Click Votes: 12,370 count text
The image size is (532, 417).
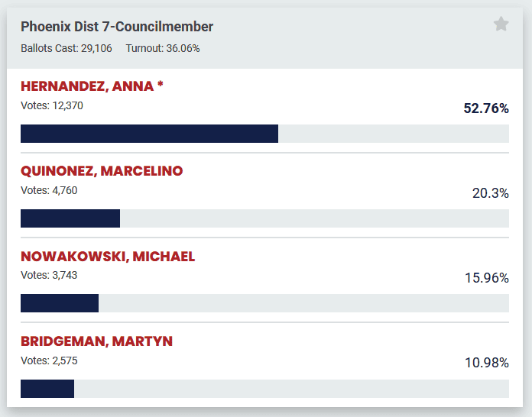pos(52,106)
